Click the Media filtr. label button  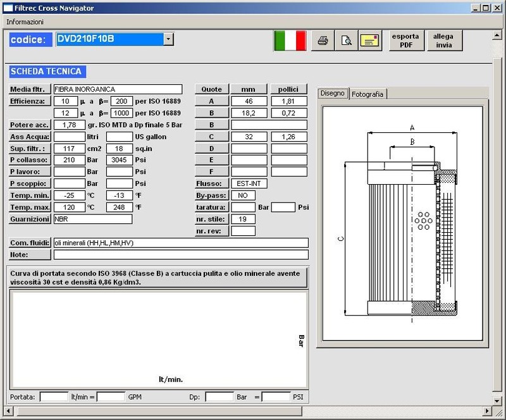click(29, 89)
